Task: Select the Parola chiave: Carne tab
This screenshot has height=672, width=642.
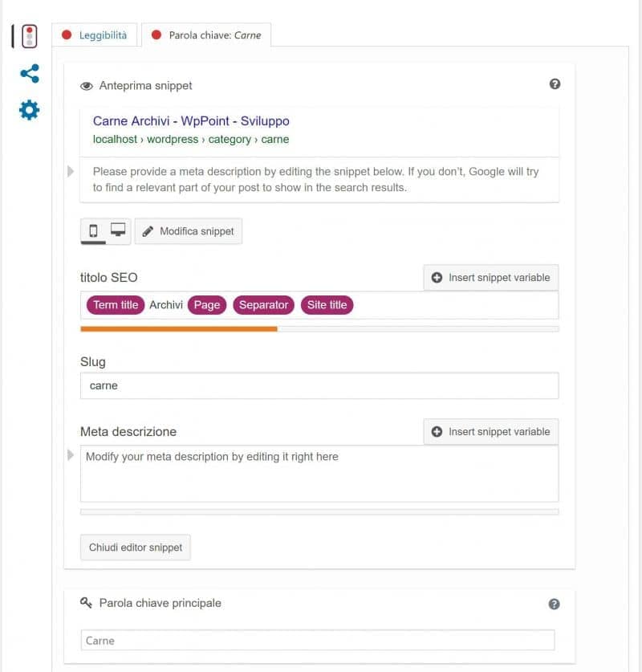Action: coord(206,35)
